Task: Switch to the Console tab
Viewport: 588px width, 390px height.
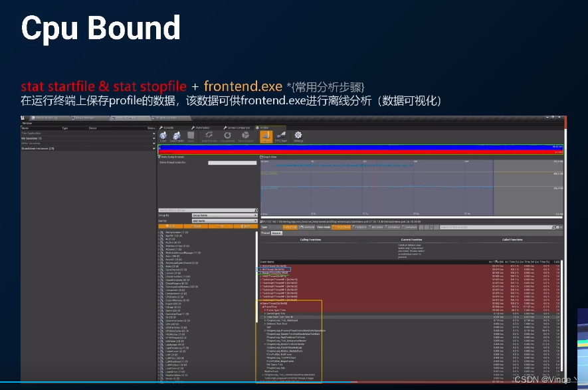Action: 167,127
